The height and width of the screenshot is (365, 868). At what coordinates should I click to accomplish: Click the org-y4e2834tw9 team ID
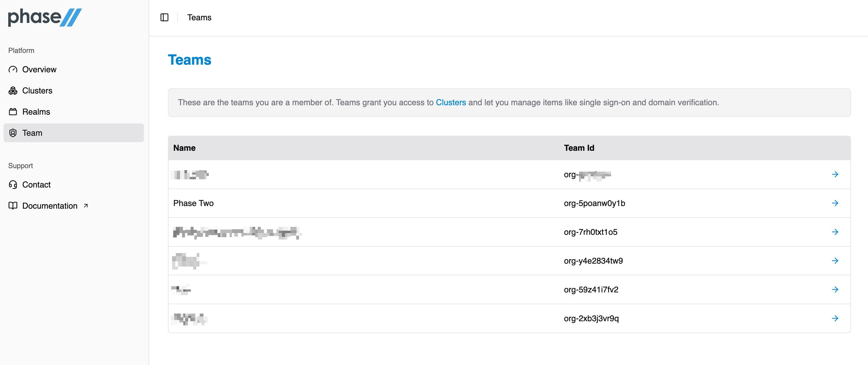593,261
